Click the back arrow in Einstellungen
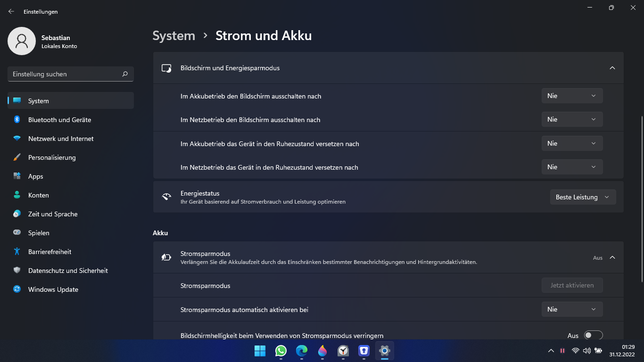Image resolution: width=644 pixels, height=362 pixels. tap(11, 11)
